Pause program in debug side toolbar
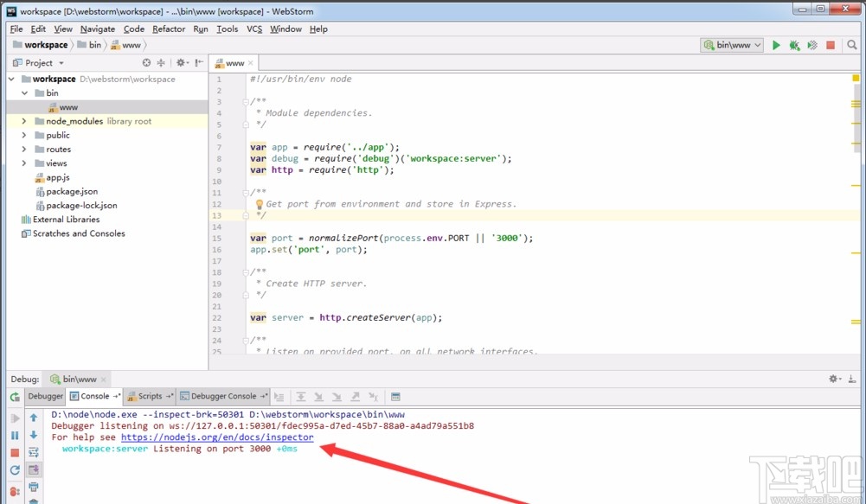Image resolution: width=866 pixels, height=504 pixels. (15, 435)
